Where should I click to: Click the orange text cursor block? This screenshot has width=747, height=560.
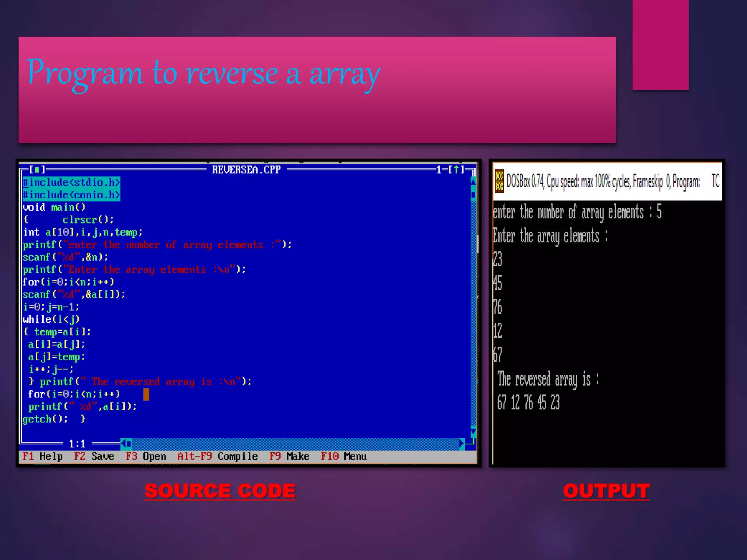[146, 394]
